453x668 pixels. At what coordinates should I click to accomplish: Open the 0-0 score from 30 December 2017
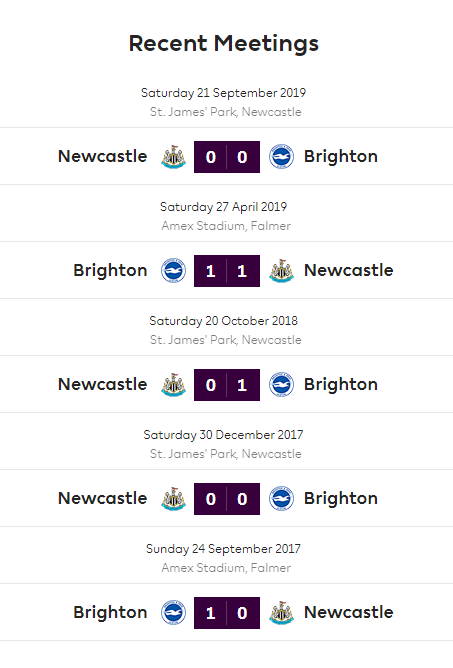227,499
